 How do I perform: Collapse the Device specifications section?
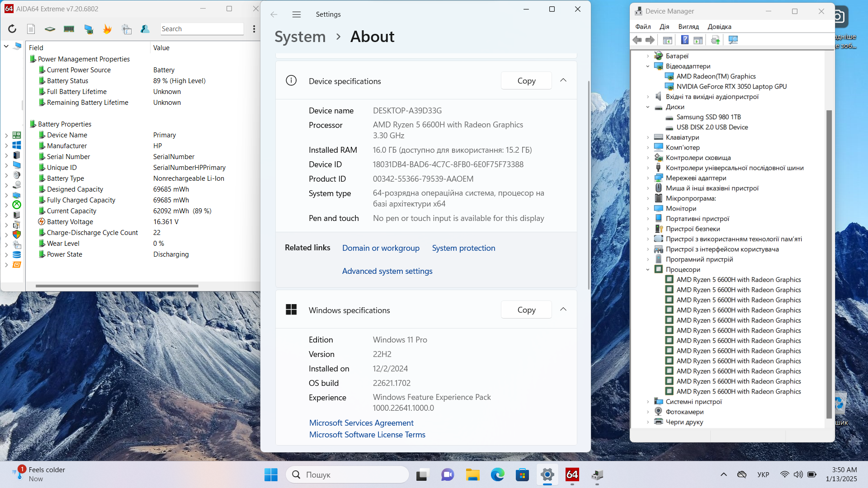click(x=563, y=80)
